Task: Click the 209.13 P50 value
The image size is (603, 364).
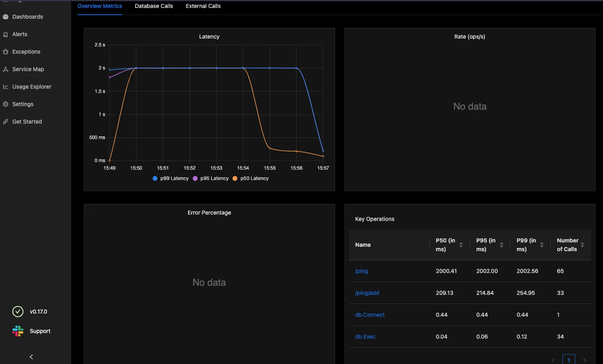Action: coord(444,293)
